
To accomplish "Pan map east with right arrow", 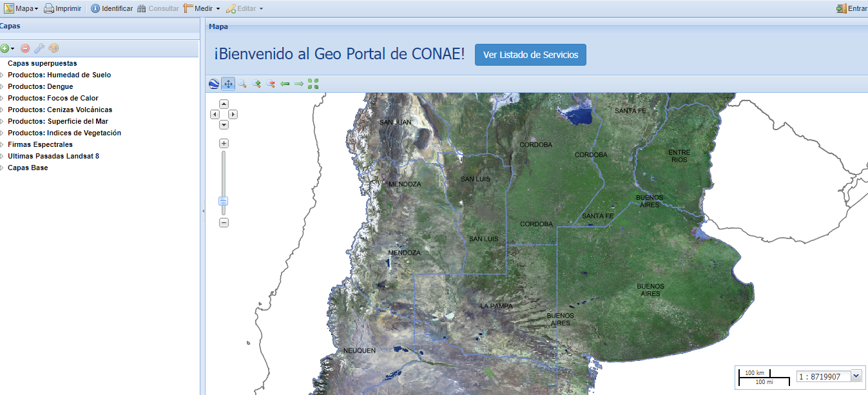I will 233,114.
